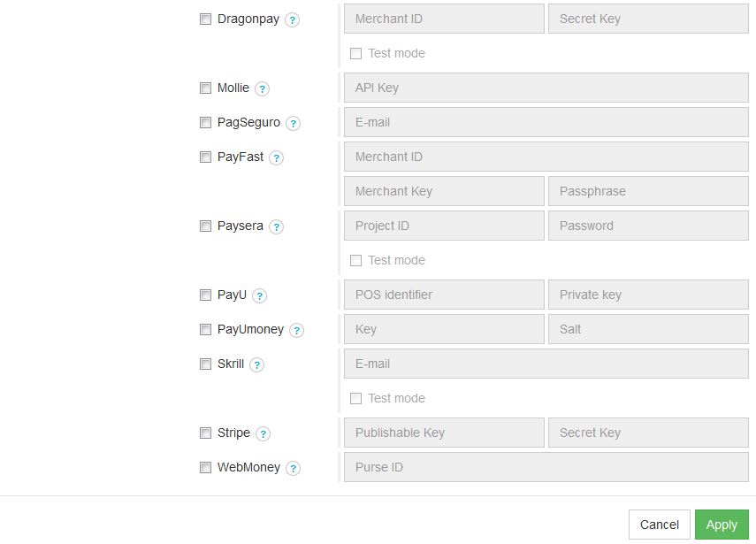
Task: Check the PayFast payment option
Action: click(205, 157)
